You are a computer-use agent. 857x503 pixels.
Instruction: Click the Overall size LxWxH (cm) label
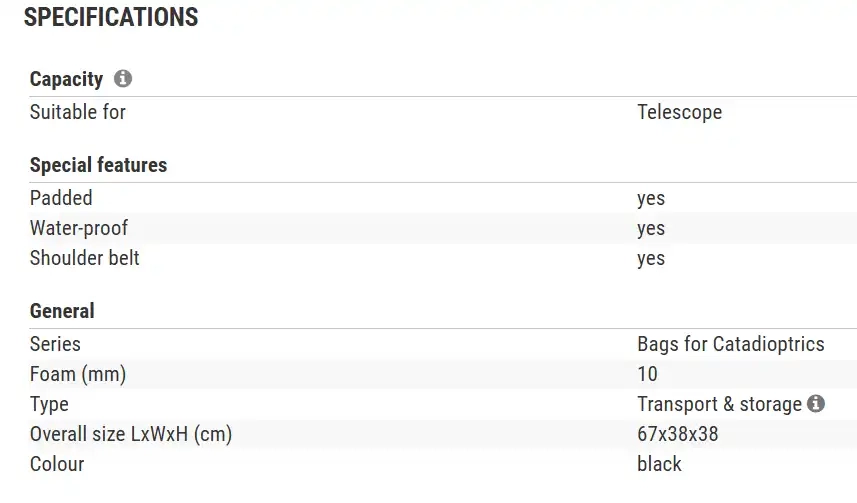[131, 434]
